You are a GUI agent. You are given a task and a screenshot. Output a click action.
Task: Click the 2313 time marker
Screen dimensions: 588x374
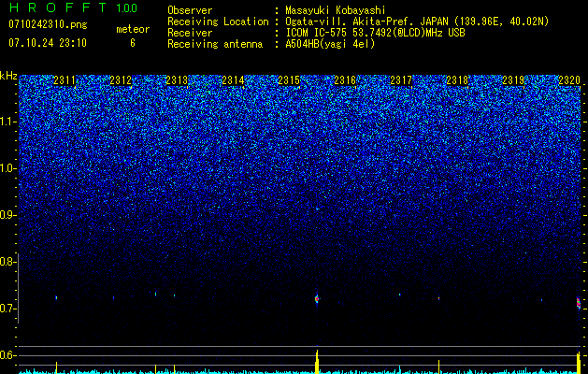click(x=177, y=80)
